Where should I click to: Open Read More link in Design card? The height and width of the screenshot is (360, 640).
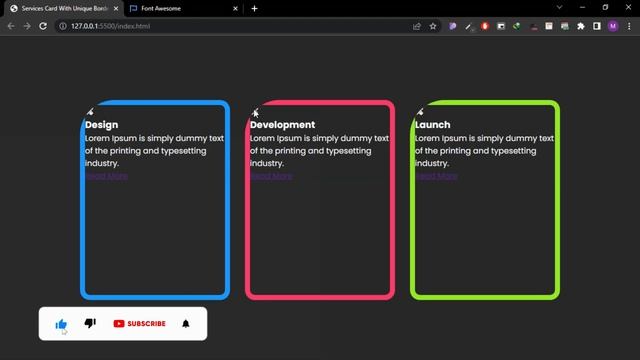tap(107, 176)
